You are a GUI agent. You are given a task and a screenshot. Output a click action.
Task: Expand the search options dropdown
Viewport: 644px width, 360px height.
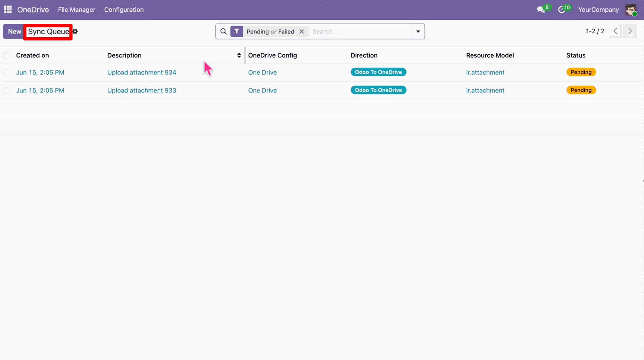418,32
